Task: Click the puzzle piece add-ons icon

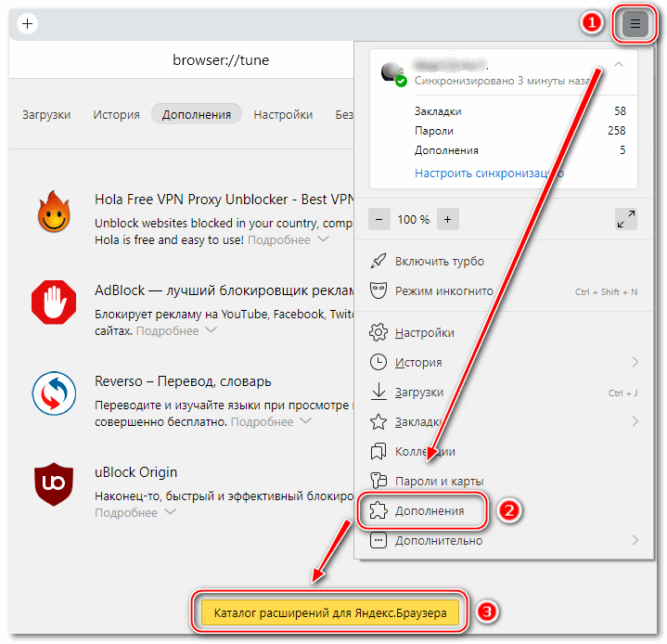Action: 378,510
